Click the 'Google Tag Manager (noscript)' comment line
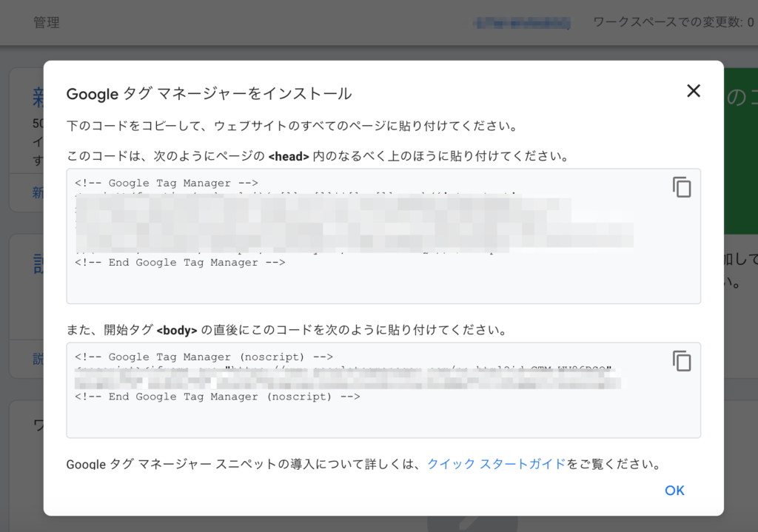758x532 pixels. [204, 357]
